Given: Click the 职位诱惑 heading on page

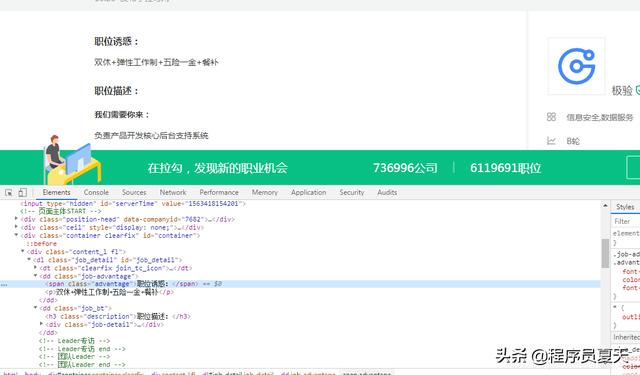Looking at the screenshot, I should click(116, 42).
